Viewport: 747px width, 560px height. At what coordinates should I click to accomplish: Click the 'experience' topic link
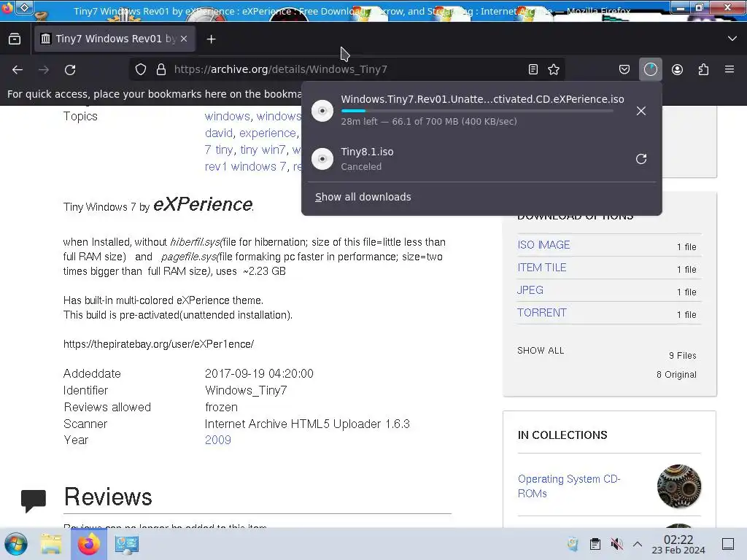pyautogui.click(x=267, y=133)
